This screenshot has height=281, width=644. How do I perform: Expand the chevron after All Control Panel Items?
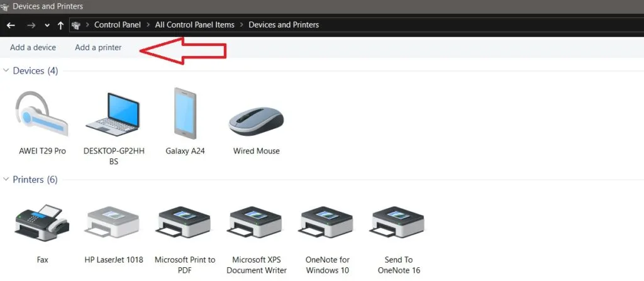pyautogui.click(x=242, y=25)
